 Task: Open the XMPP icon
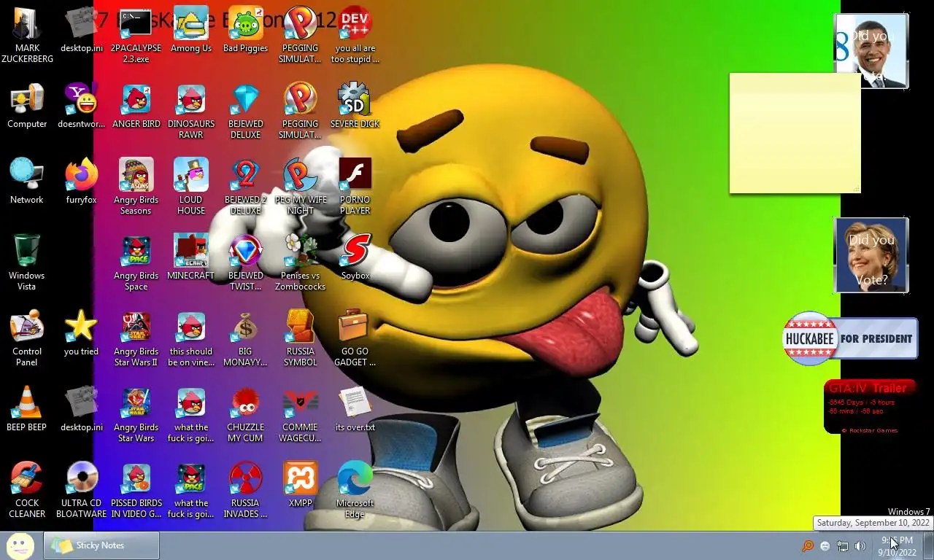(x=300, y=485)
